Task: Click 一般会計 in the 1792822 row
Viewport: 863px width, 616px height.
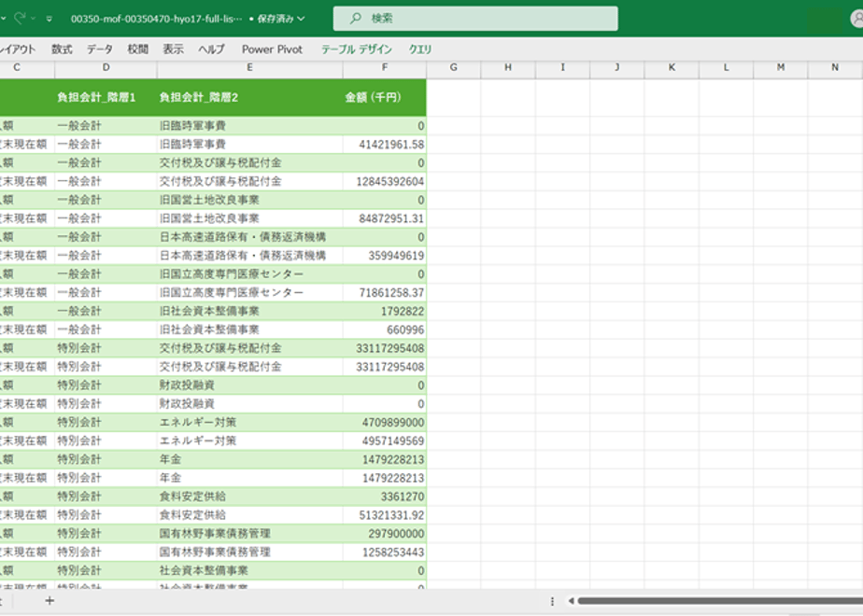Action: tap(79, 312)
